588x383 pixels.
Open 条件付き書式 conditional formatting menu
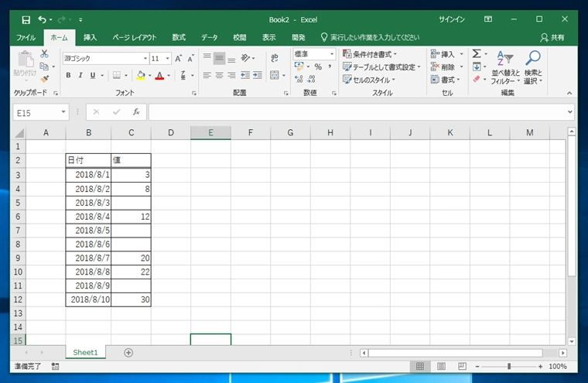370,54
